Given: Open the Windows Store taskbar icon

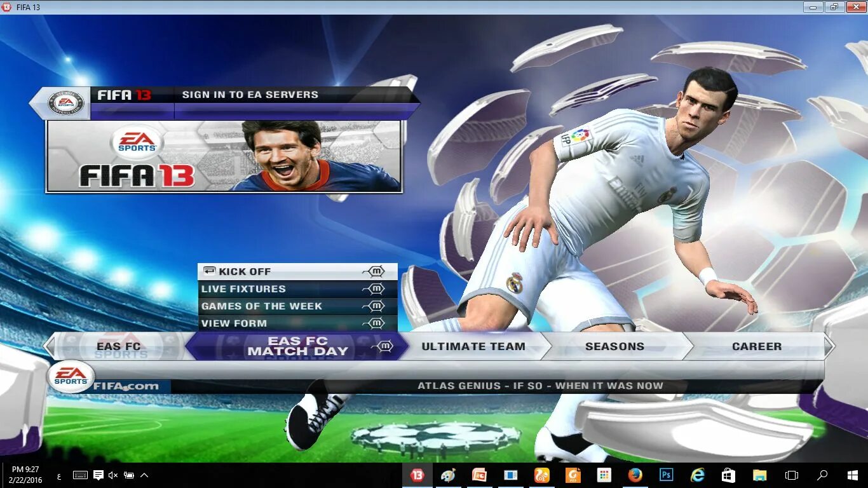Looking at the screenshot, I should coord(728,475).
